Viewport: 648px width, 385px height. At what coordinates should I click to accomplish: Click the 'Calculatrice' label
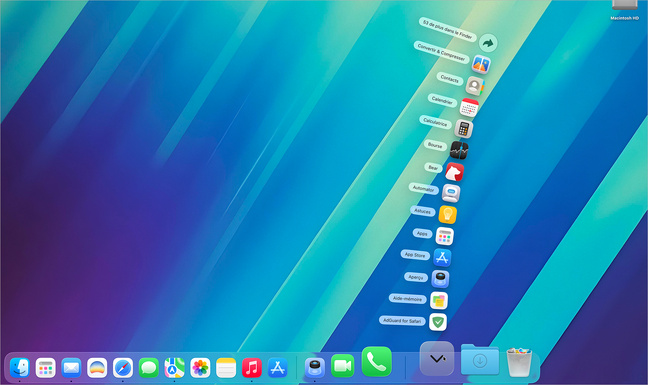435,122
